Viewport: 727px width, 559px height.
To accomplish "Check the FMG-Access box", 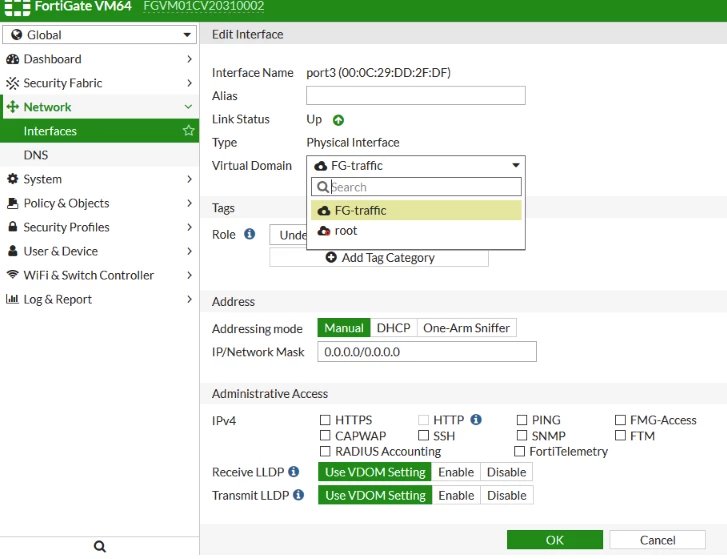I will click(620, 420).
